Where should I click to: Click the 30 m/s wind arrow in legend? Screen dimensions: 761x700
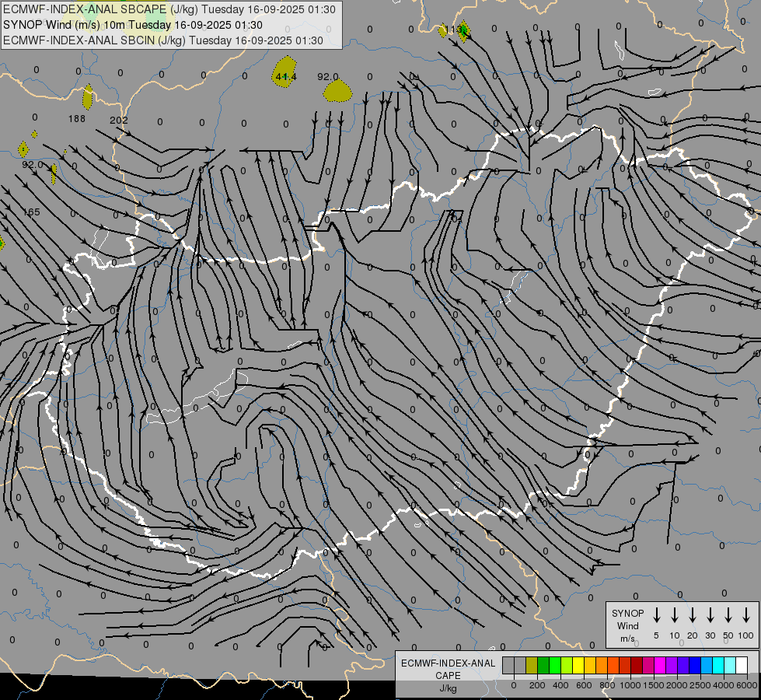tap(710, 615)
